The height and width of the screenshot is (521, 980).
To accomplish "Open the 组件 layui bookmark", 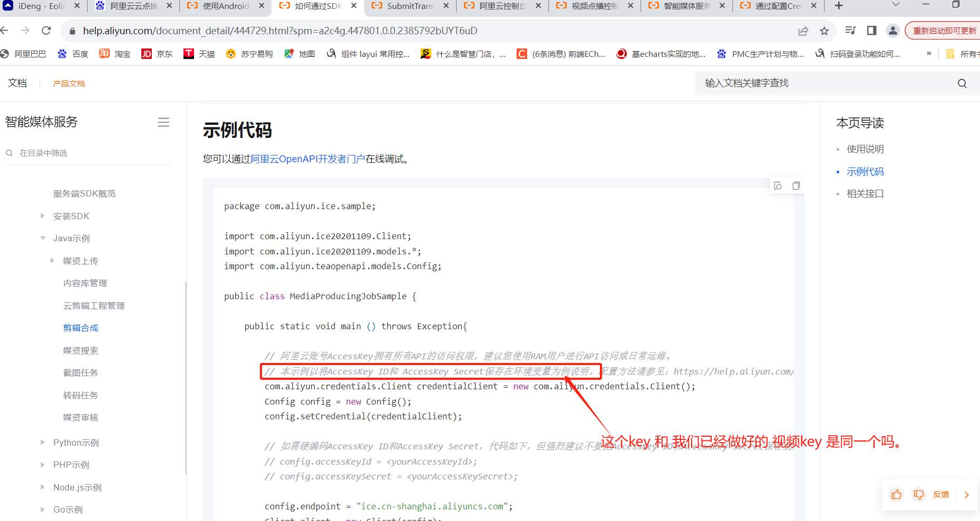I will (x=368, y=54).
